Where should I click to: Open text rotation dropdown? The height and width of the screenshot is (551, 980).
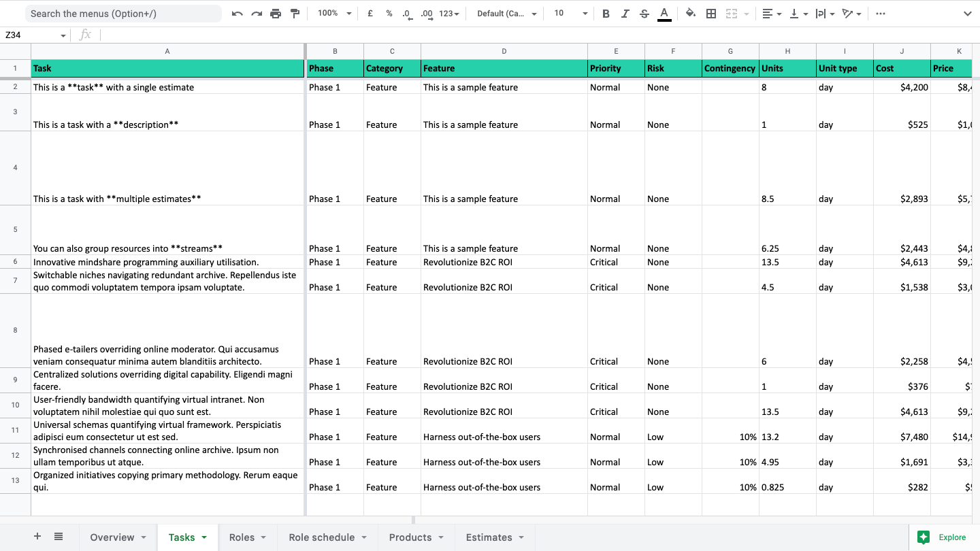[851, 14]
